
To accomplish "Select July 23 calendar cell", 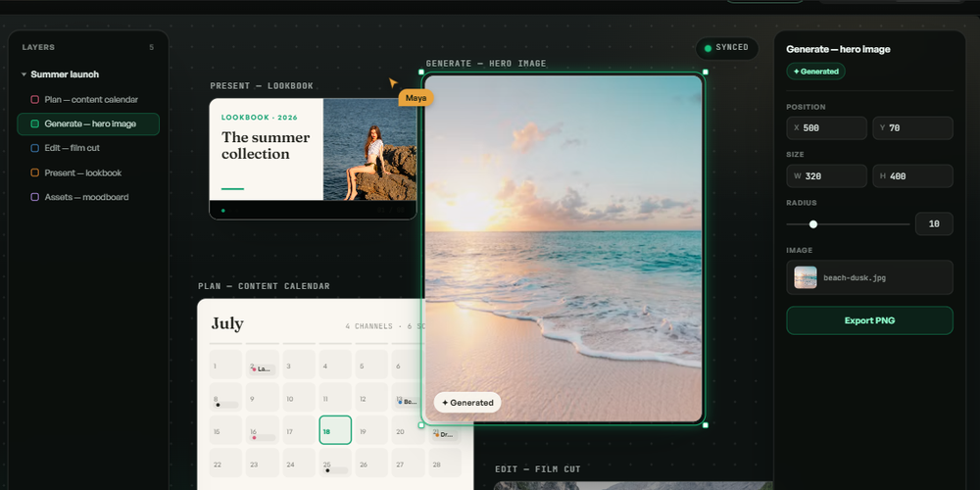I will pos(262,464).
